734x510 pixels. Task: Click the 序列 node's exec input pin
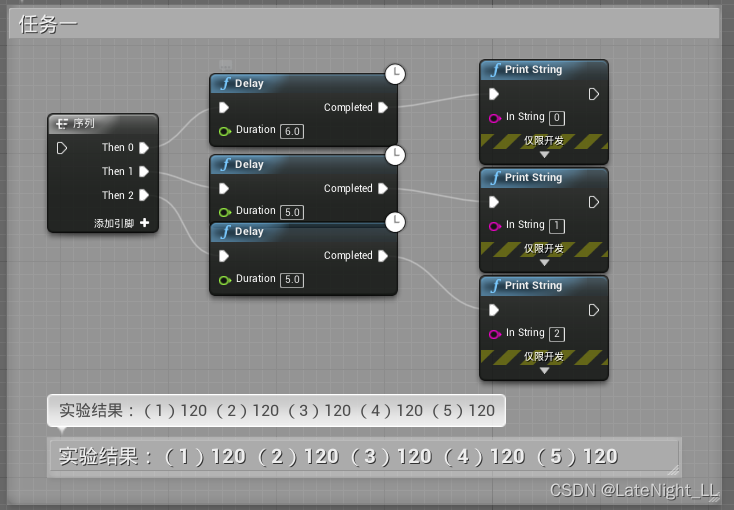click(x=62, y=148)
